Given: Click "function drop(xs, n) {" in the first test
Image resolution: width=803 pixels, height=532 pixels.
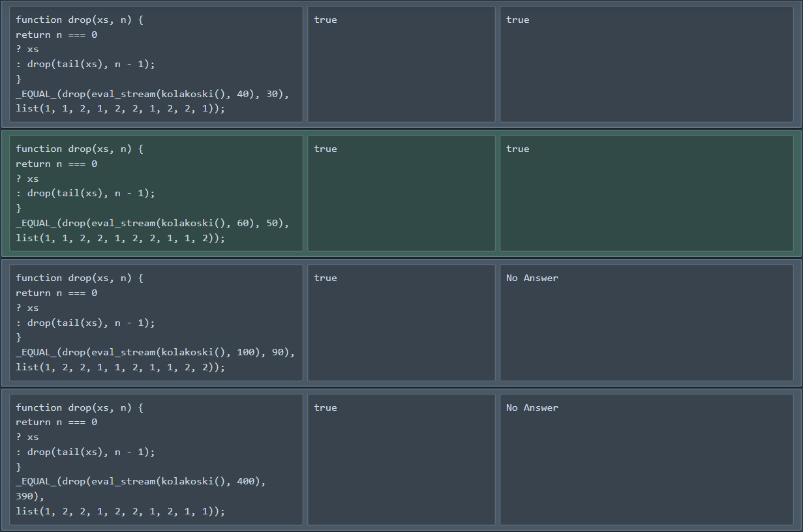Looking at the screenshot, I should tap(80, 20).
